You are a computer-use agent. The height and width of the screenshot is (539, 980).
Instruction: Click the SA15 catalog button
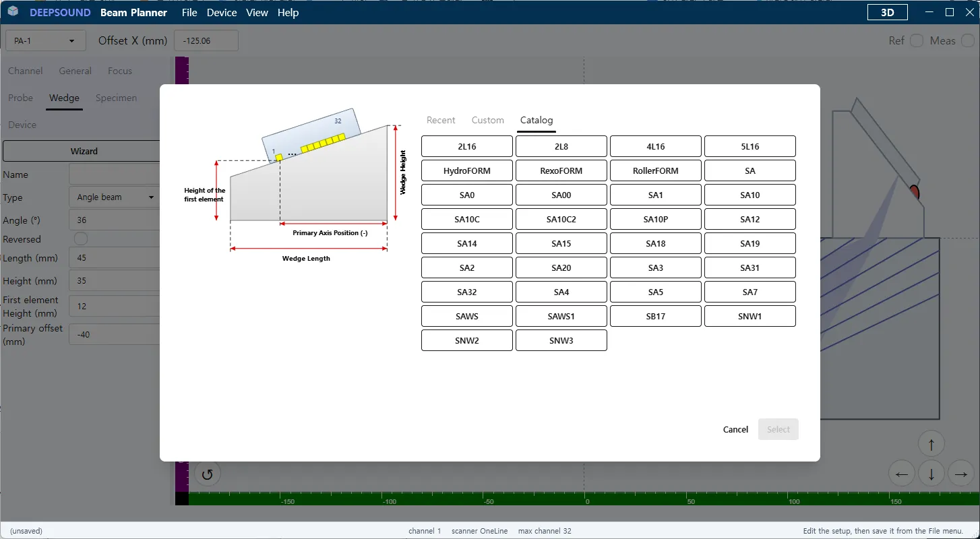point(561,243)
